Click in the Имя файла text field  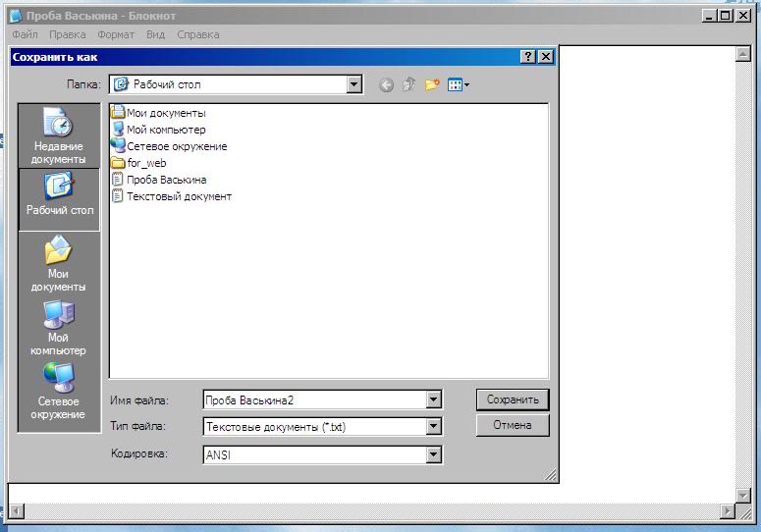[x=314, y=399]
